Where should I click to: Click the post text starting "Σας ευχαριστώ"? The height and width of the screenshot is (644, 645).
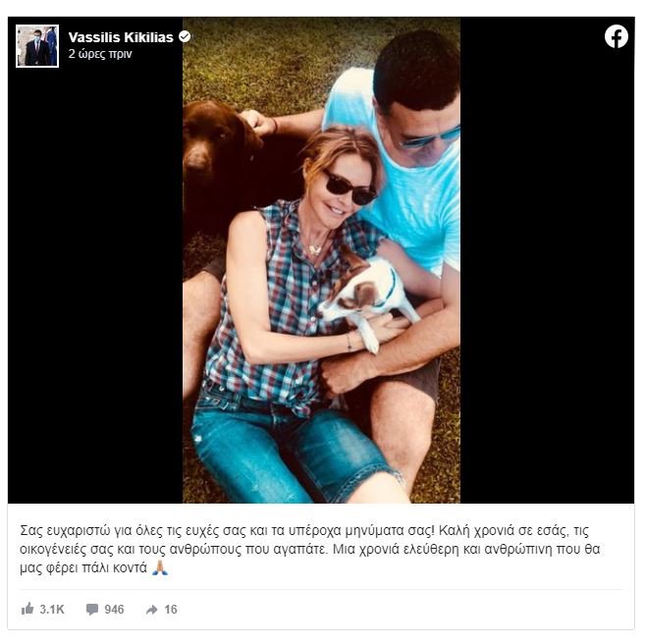tap(310, 549)
